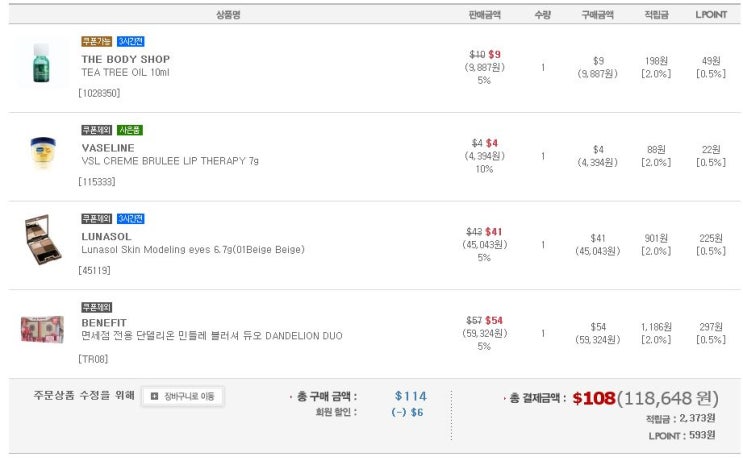
Task: Click the Tea Tree Oil product thumbnail
Action: tap(40, 65)
